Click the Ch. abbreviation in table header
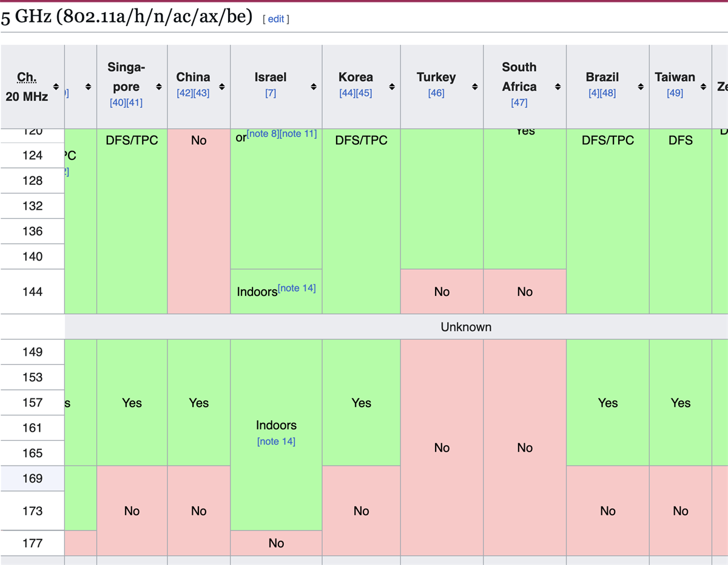 tap(27, 77)
